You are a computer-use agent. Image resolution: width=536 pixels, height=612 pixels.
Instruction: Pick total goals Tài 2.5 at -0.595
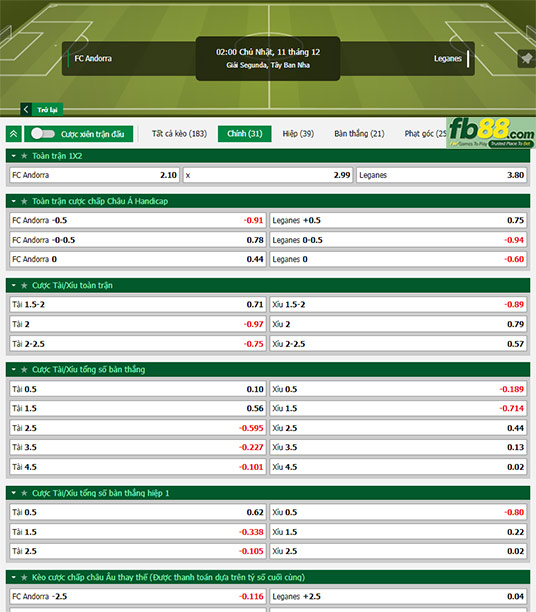[138, 428]
